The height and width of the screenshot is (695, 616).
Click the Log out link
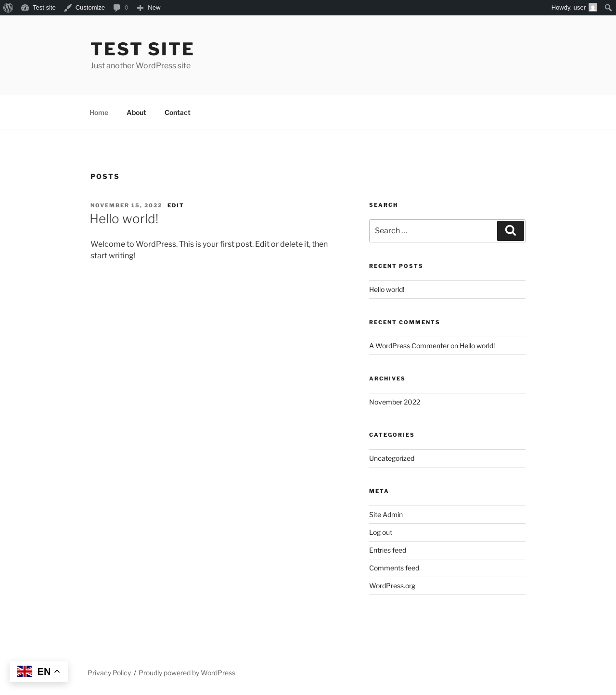click(381, 532)
